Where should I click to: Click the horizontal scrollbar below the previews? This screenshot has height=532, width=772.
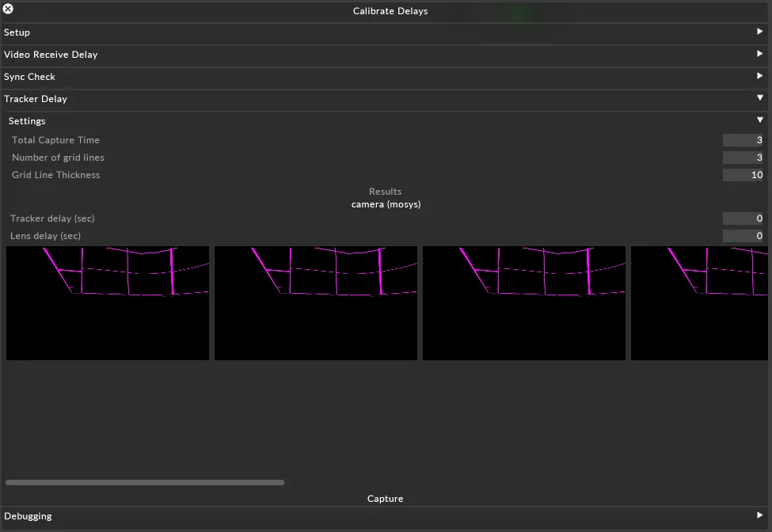(x=145, y=482)
